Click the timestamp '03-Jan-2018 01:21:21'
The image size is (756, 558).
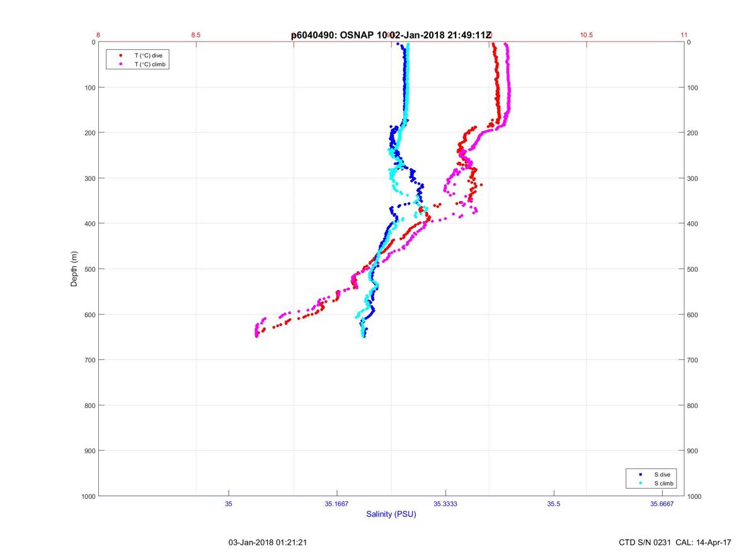(268, 542)
